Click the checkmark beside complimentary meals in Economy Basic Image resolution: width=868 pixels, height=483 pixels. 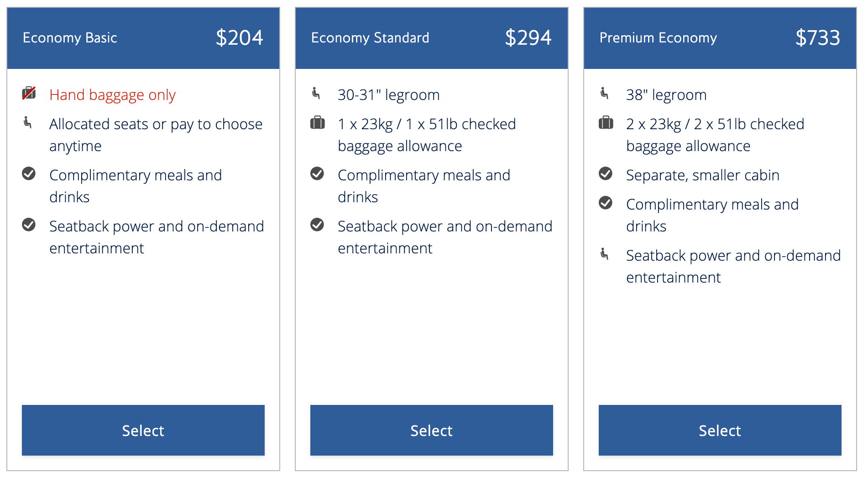(28, 173)
